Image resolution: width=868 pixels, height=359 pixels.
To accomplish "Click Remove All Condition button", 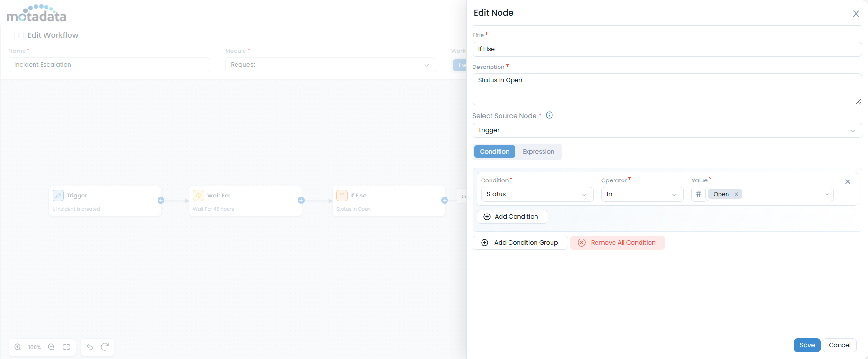I will pos(617,243).
